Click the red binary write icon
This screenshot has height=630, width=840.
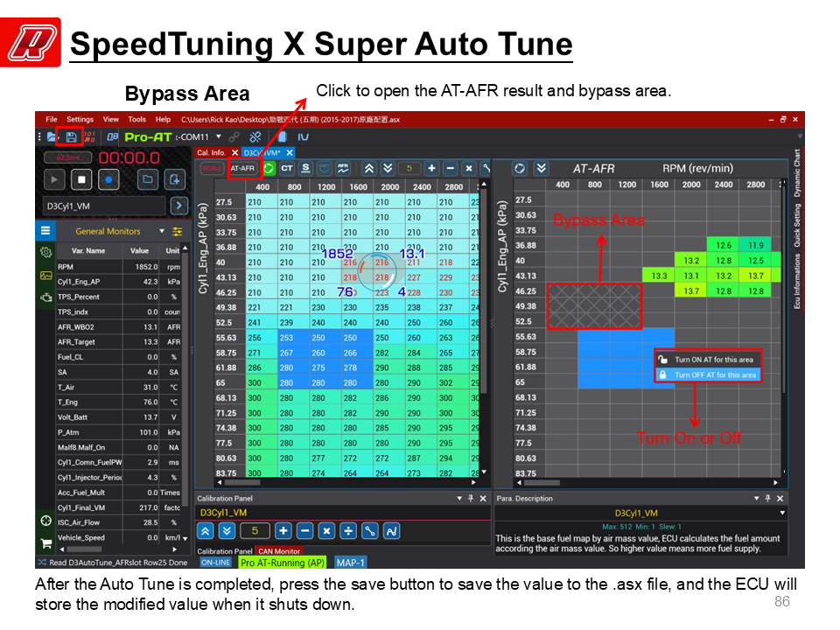click(x=89, y=137)
